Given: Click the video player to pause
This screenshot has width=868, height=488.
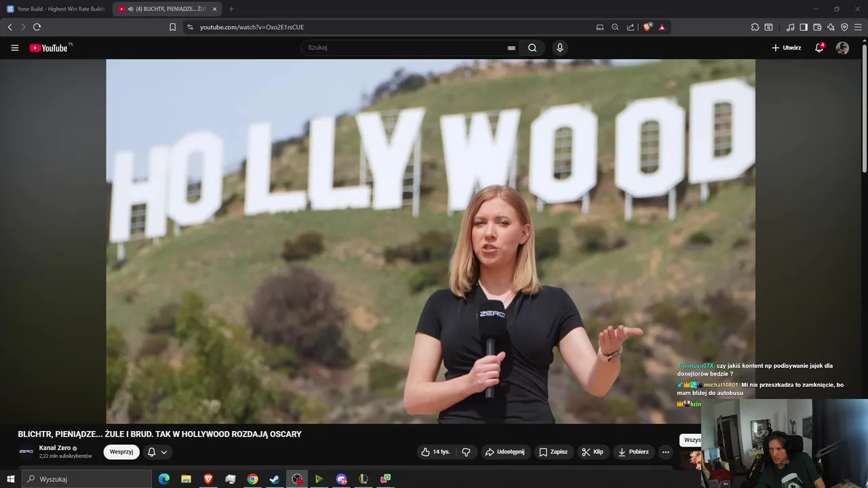Looking at the screenshot, I should [430, 241].
